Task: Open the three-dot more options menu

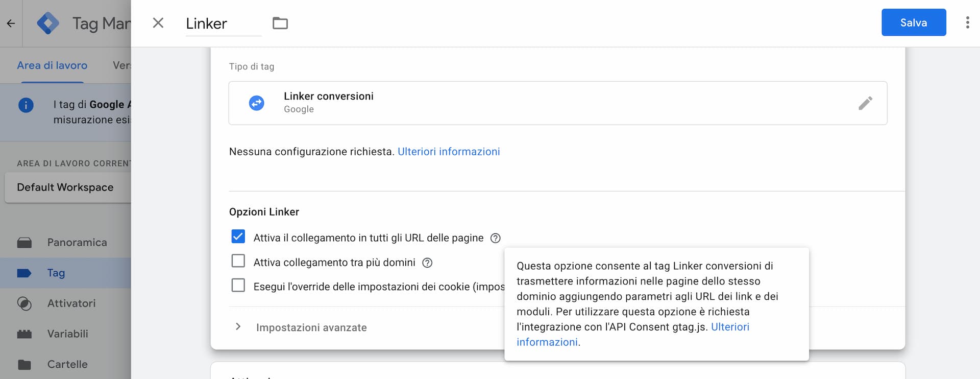Action: [967, 22]
